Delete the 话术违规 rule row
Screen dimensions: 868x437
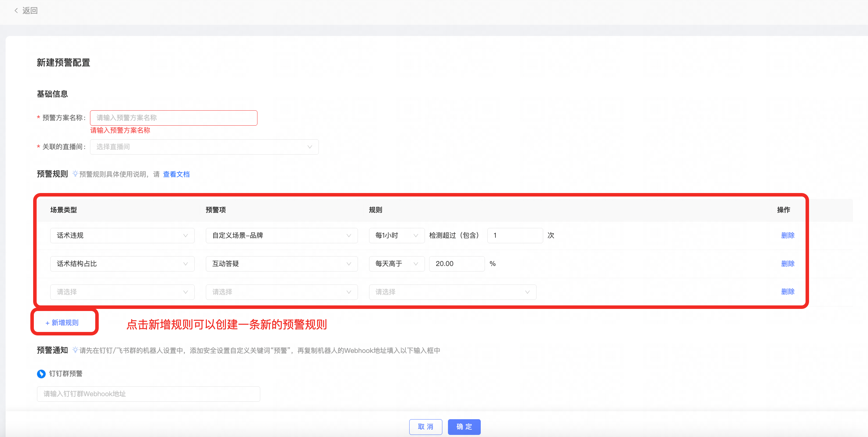(787, 236)
